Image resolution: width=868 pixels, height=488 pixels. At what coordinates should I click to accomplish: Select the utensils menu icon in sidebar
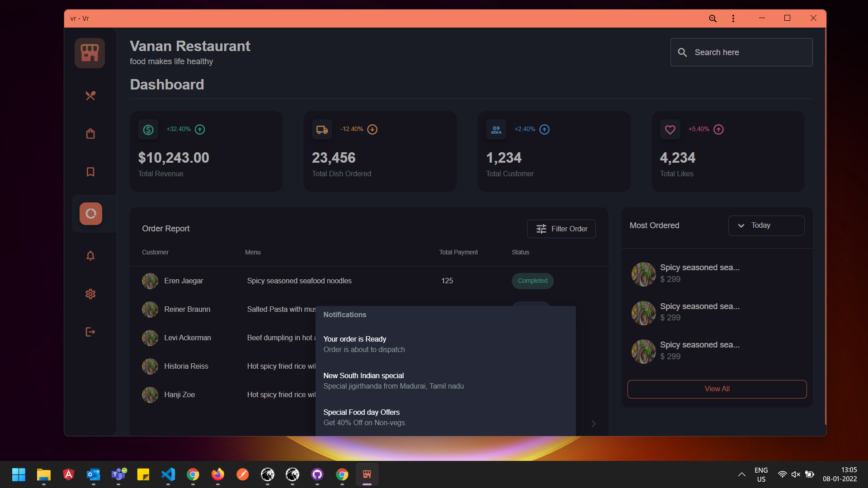pyautogui.click(x=90, y=95)
